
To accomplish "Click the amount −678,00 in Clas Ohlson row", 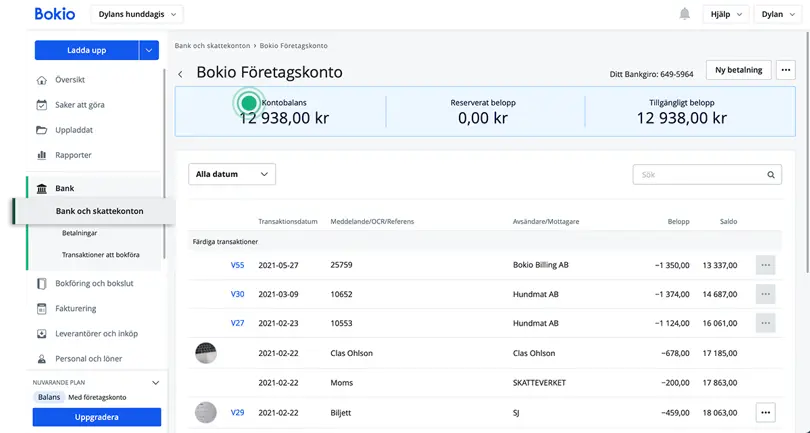I will 675,353.
